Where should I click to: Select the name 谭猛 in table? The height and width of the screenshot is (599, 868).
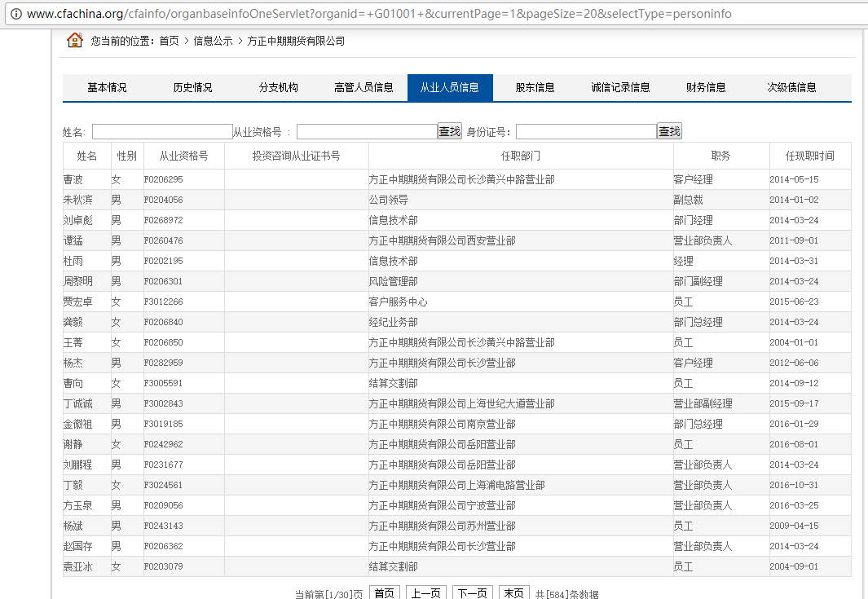[73, 240]
